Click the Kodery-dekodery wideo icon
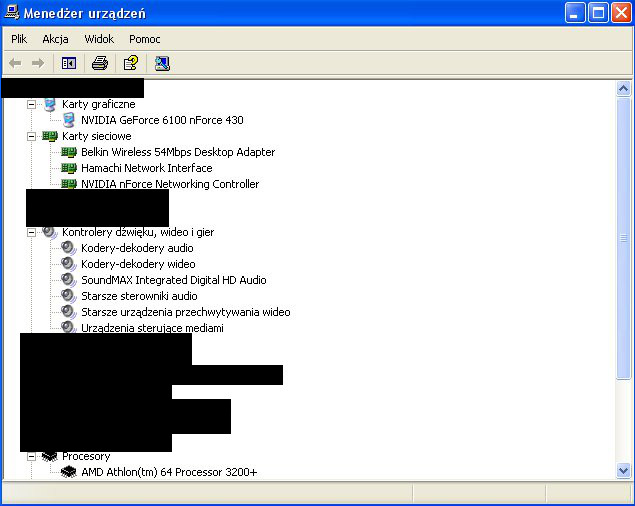 coord(69,264)
